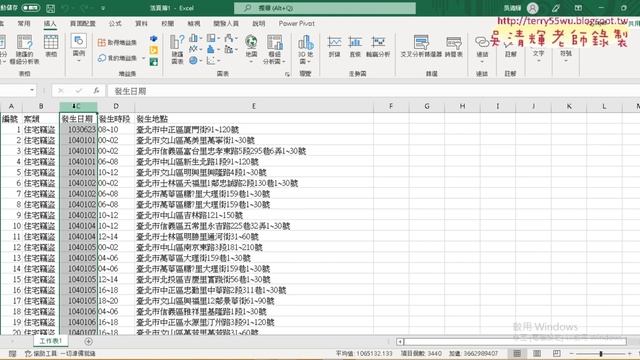Open the charts group dialog launcher
This screenshot has height=360, width=640.
click(x=287, y=74)
